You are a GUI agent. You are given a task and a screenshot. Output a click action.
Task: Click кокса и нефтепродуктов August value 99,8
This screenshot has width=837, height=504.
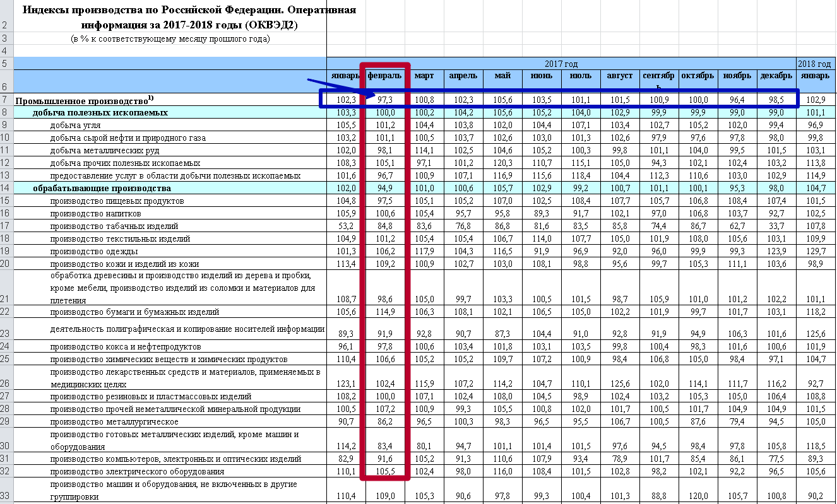point(620,346)
